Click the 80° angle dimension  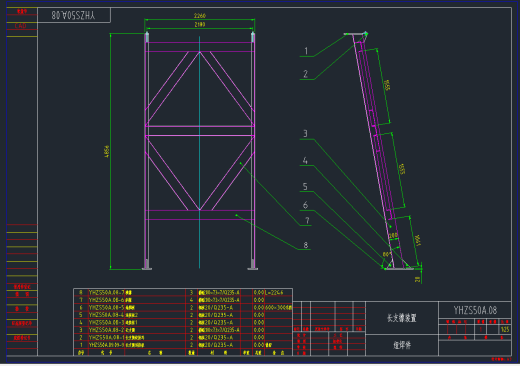pyautogui.click(x=387, y=254)
